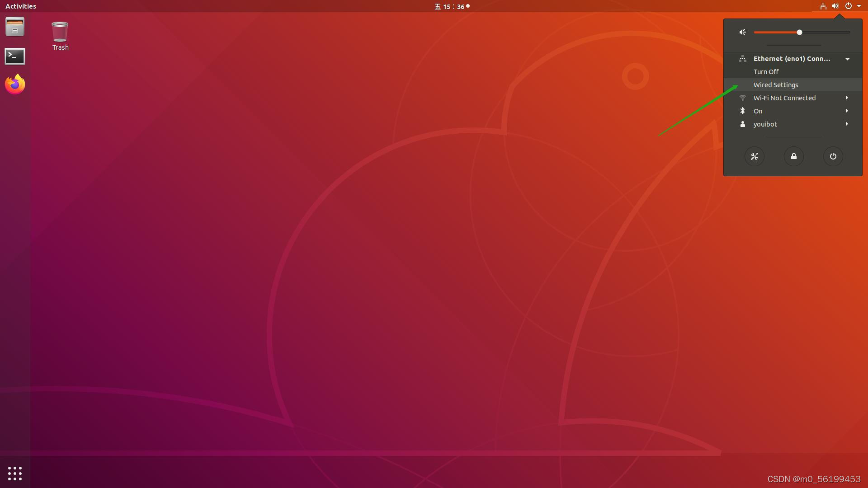868x488 pixels.
Task: Turn Off the Ethernet connection
Action: (x=766, y=72)
